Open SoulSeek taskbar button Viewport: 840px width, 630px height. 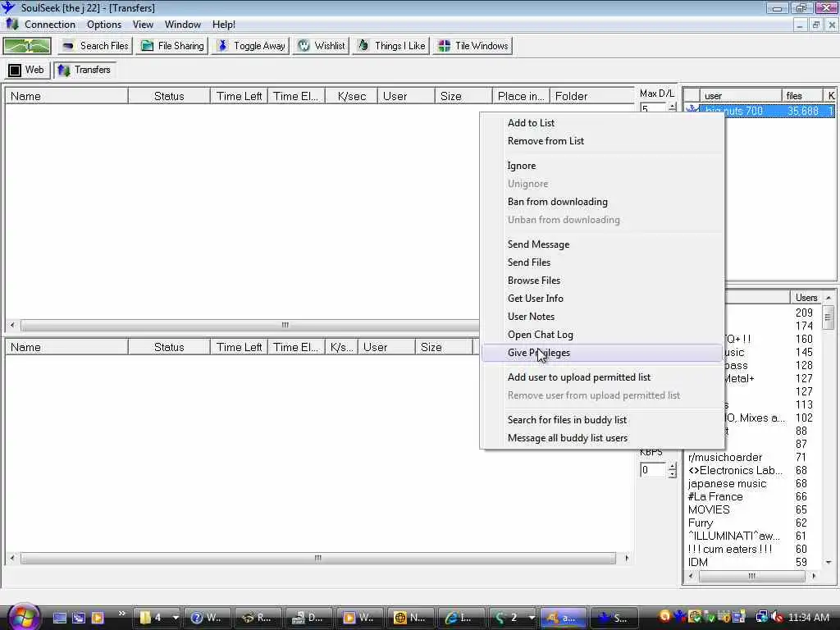pos(614,618)
